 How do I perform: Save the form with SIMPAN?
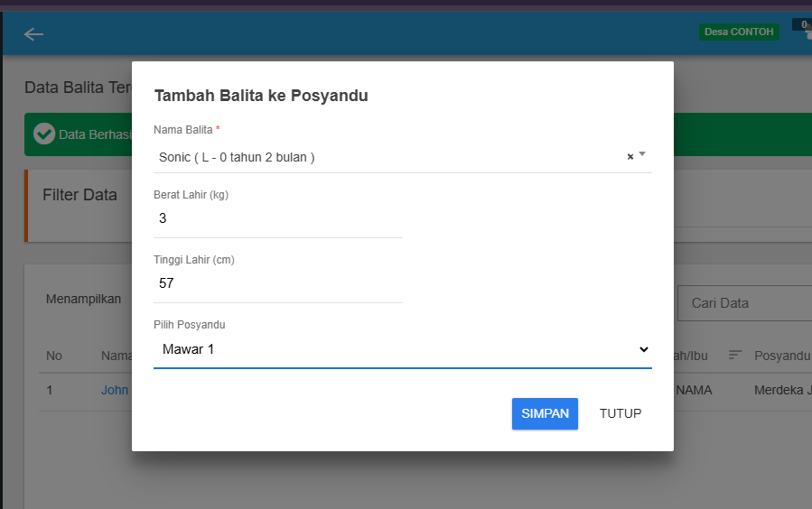coord(545,413)
